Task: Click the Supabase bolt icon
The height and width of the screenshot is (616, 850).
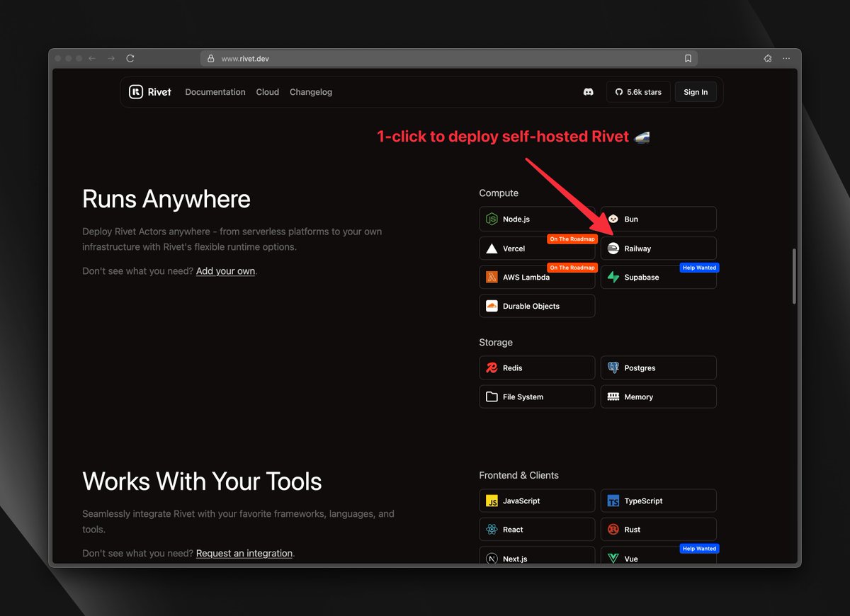Action: (x=613, y=278)
